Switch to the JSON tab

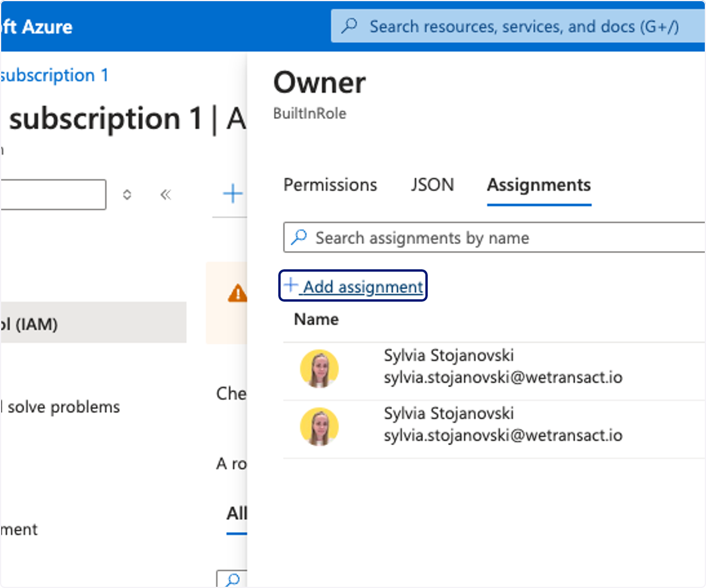[432, 185]
